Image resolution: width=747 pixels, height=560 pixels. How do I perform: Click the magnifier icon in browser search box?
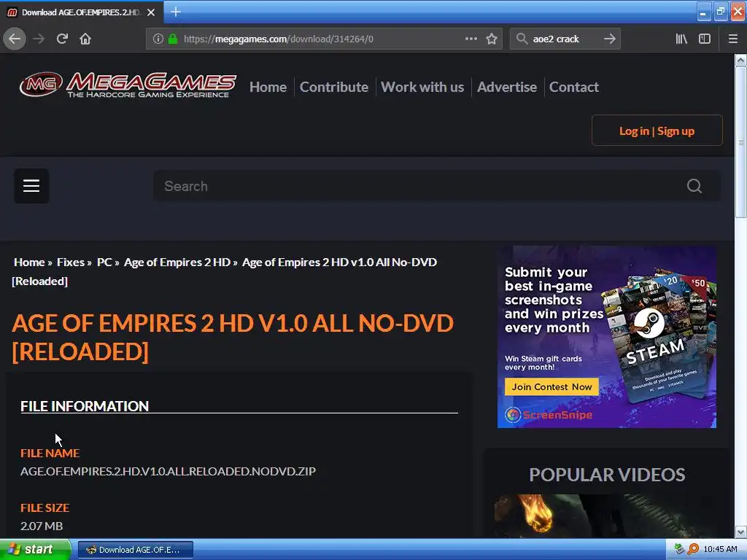pyautogui.click(x=522, y=39)
